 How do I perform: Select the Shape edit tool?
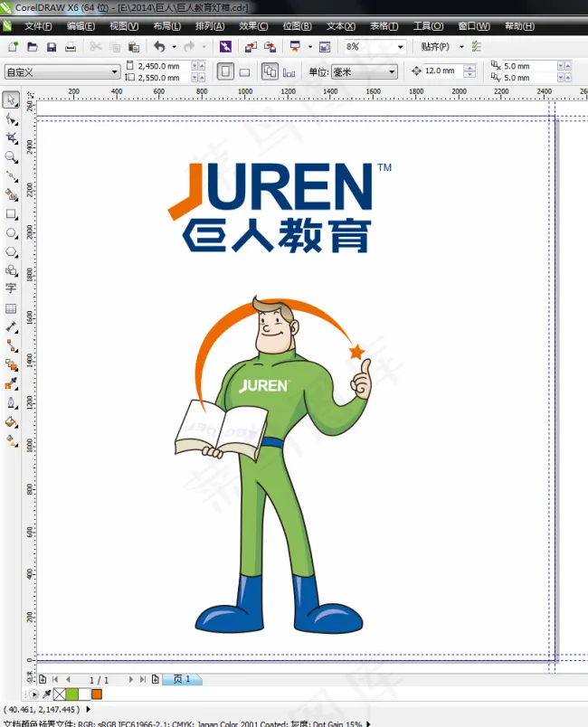point(11,119)
